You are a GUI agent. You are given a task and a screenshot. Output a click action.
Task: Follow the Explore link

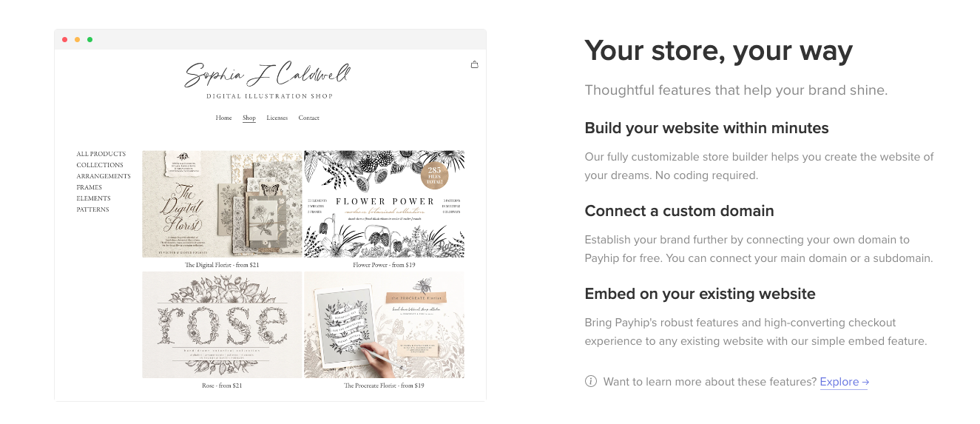pos(843,382)
